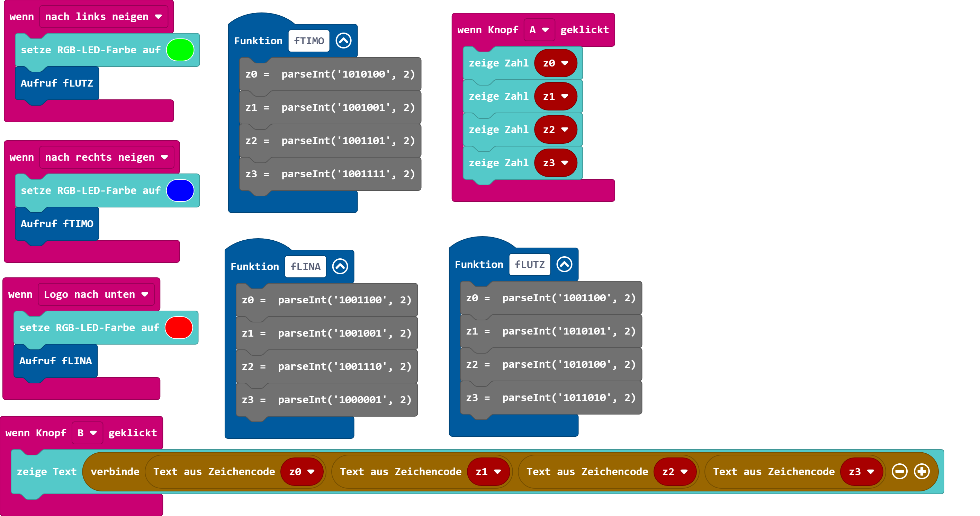Collapse the fLINA function block
Viewport: 980px width, 516px height.
340,266
